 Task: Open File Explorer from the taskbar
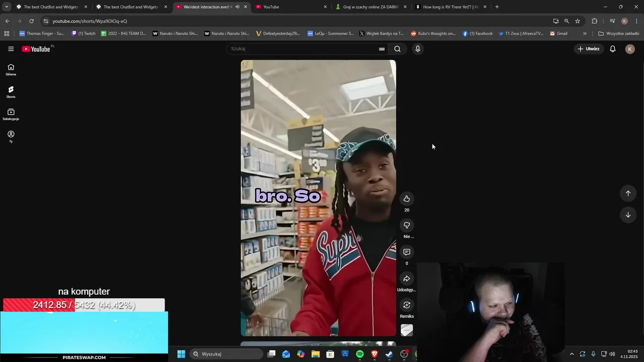pos(315,354)
